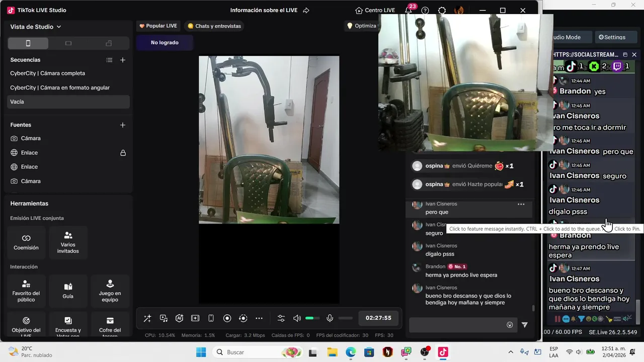
Task: Open the Guía tool
Action: point(68,291)
